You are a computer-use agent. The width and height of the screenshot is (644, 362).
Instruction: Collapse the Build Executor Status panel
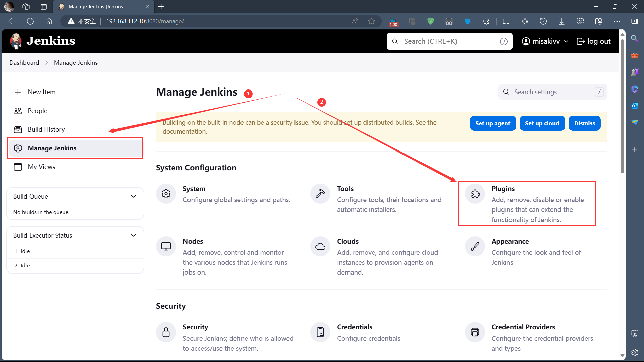[x=133, y=235]
